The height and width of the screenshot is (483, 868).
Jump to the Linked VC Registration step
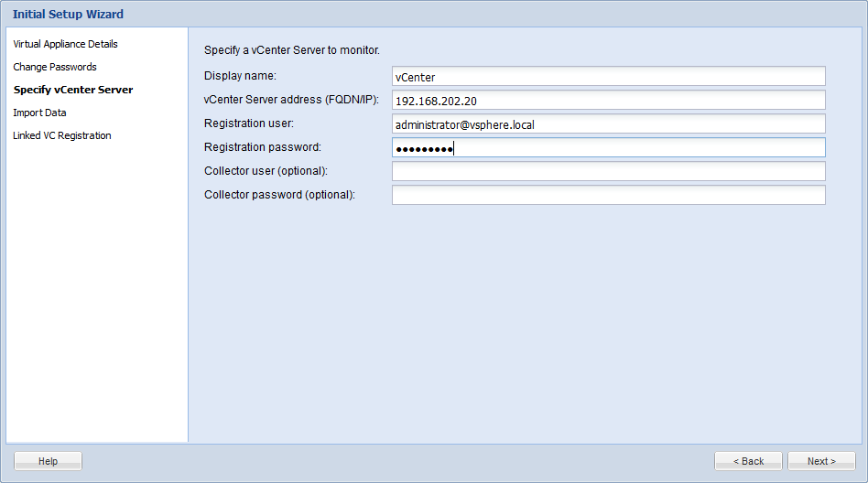[62, 135]
